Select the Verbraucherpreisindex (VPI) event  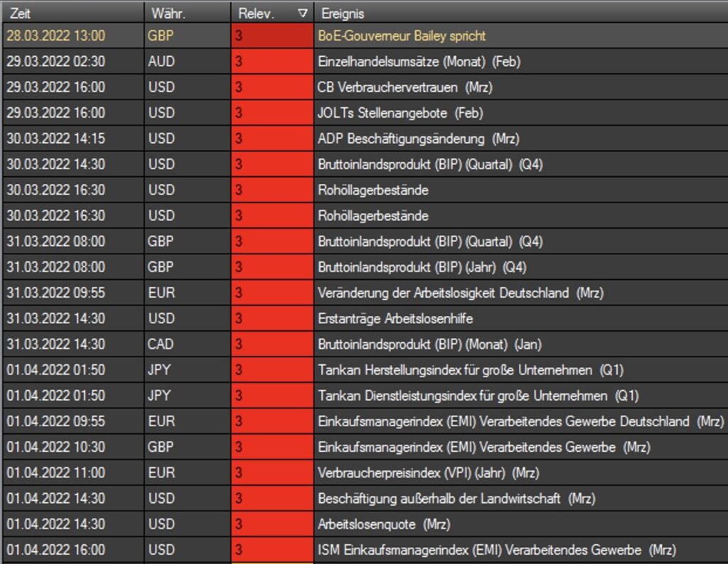pyautogui.click(x=428, y=472)
